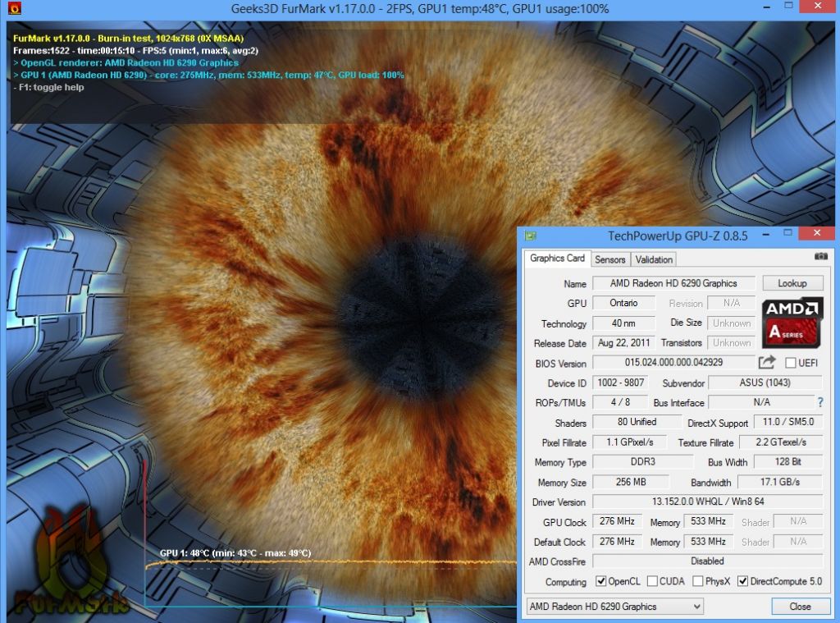Minimize the GPU-Z window
This screenshot has height=623, width=840.
tap(766, 234)
